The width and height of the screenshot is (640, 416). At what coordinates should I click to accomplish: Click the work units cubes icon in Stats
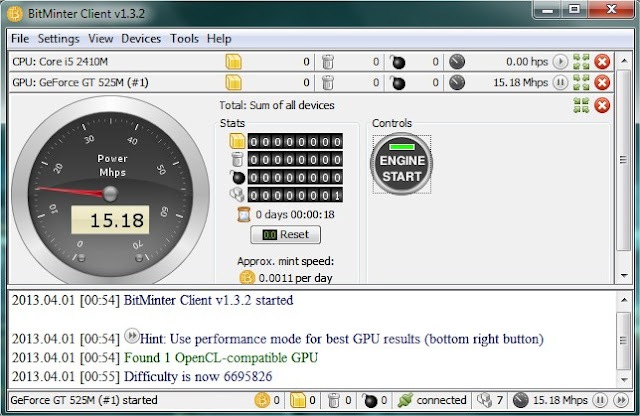(x=237, y=195)
